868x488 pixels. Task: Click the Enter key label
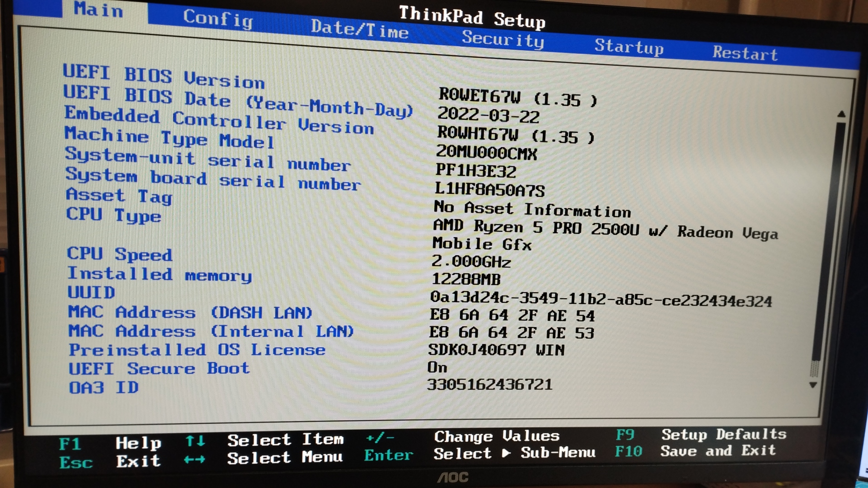click(388, 455)
